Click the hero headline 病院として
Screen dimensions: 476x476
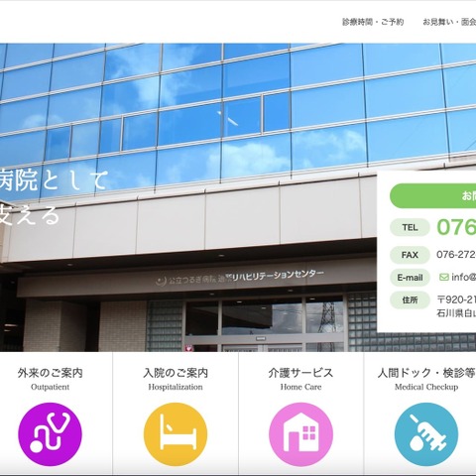pyautogui.click(x=55, y=180)
